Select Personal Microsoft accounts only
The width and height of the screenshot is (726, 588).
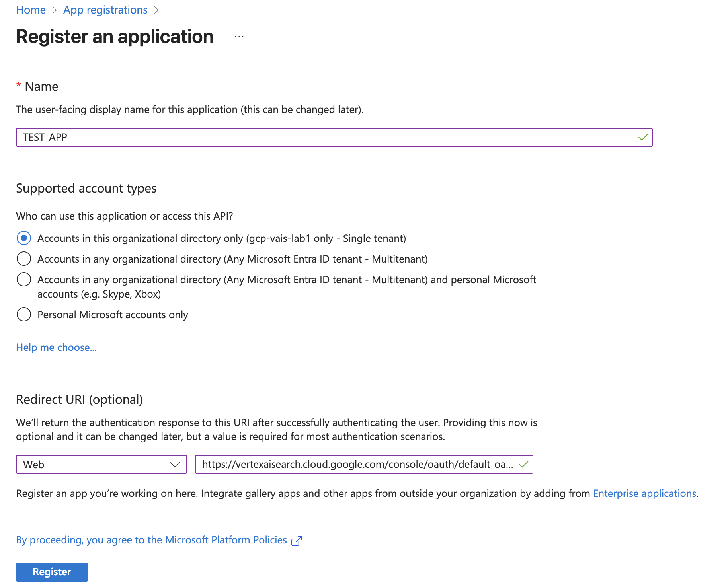pyautogui.click(x=24, y=314)
